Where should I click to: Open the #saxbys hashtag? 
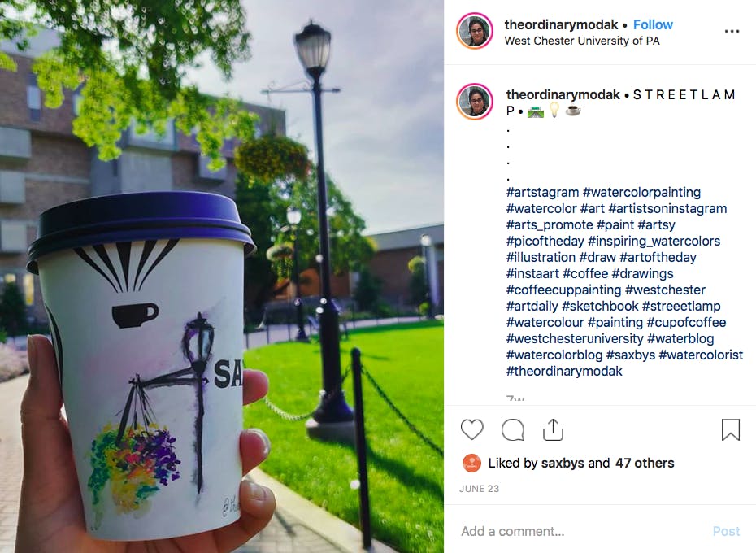click(x=631, y=355)
